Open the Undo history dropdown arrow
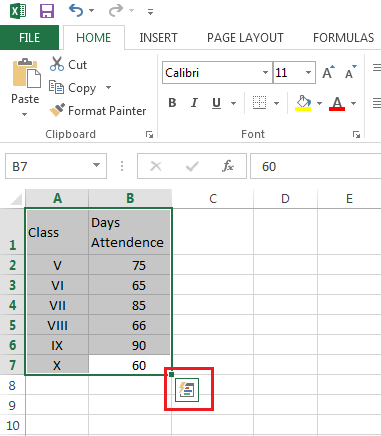Screen dimensions: 381x436 [x=91, y=11]
